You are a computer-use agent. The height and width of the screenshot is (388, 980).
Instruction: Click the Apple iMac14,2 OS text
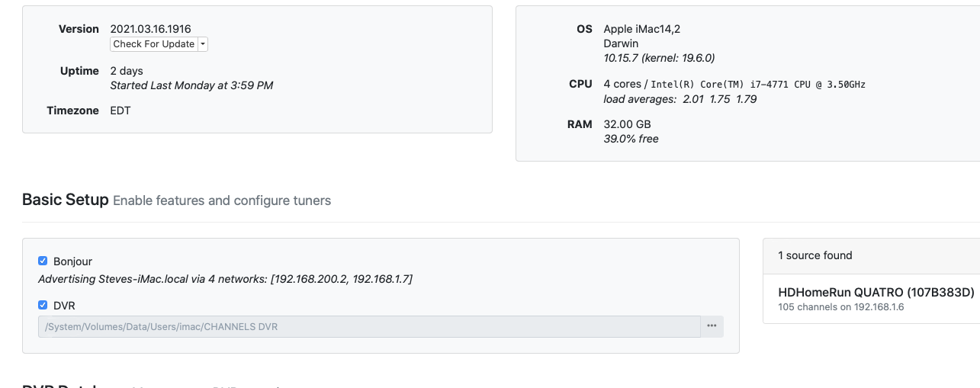tap(641, 29)
